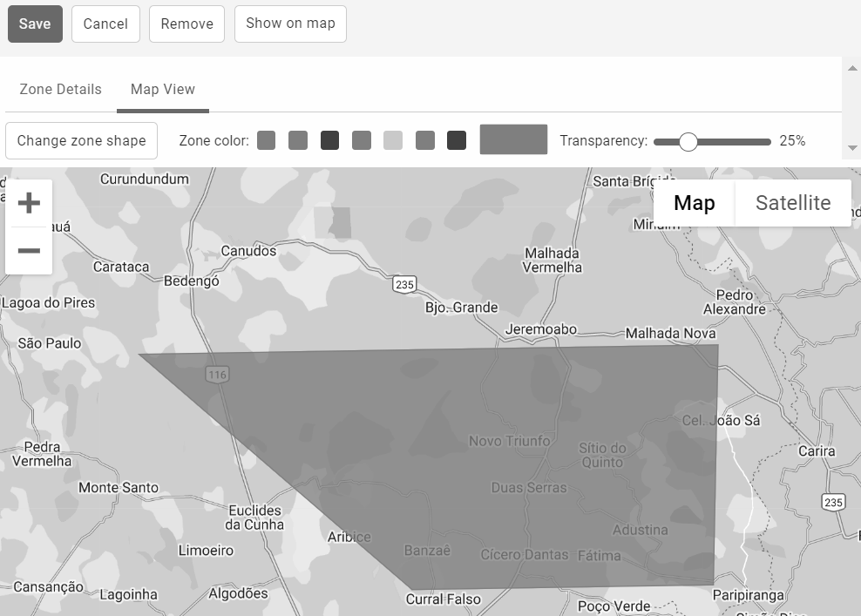Click the Monte Santo map label
The height and width of the screenshot is (616, 861).
(x=119, y=488)
